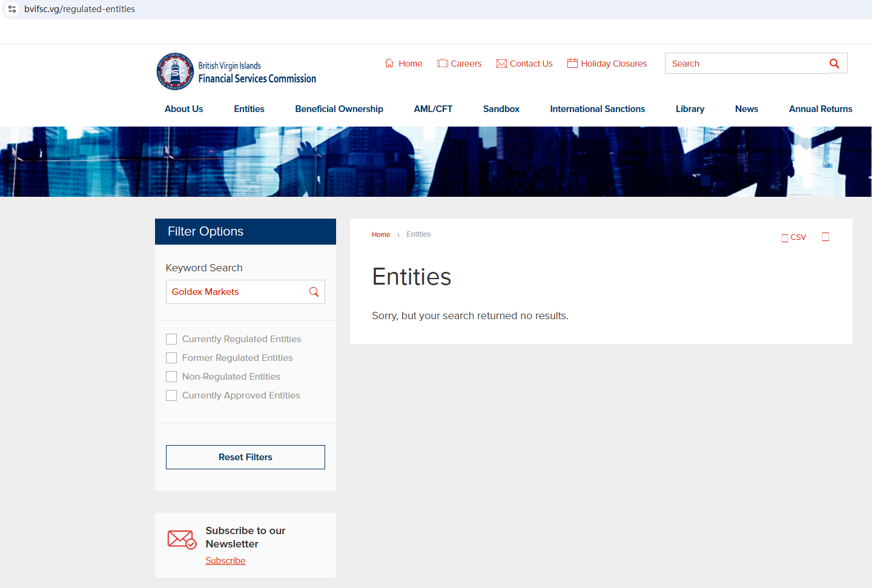Viewport: 872px width, 588px height.
Task: Open the Contact Us top link
Action: point(531,64)
